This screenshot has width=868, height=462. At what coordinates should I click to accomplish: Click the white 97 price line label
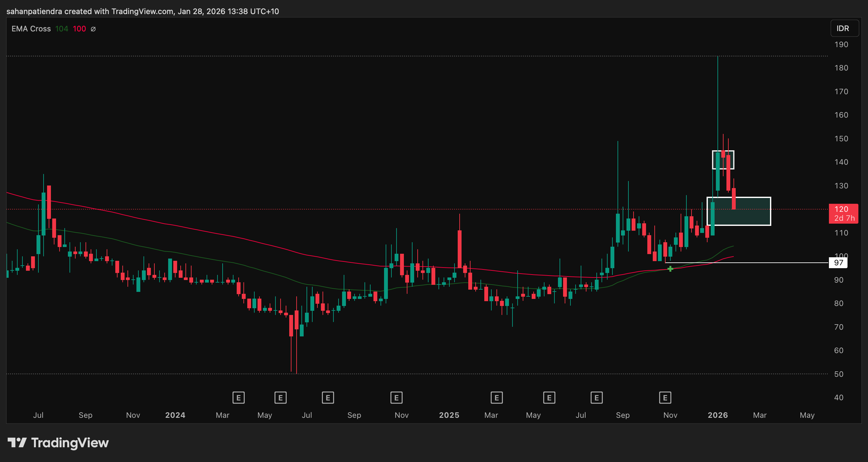pos(838,263)
